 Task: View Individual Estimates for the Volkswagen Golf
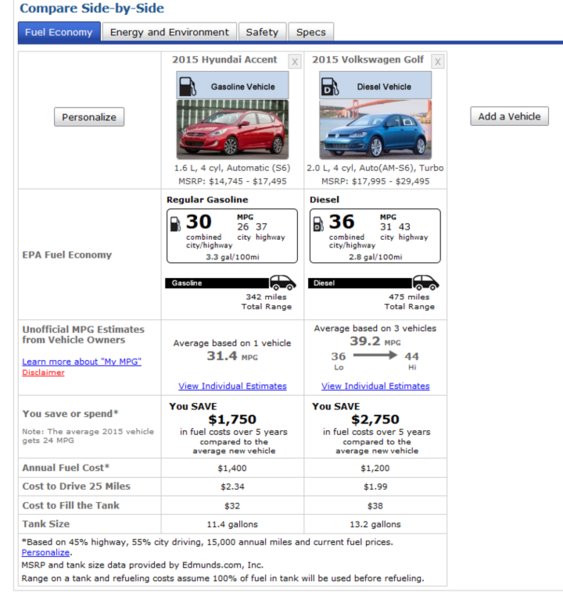pyautogui.click(x=375, y=386)
